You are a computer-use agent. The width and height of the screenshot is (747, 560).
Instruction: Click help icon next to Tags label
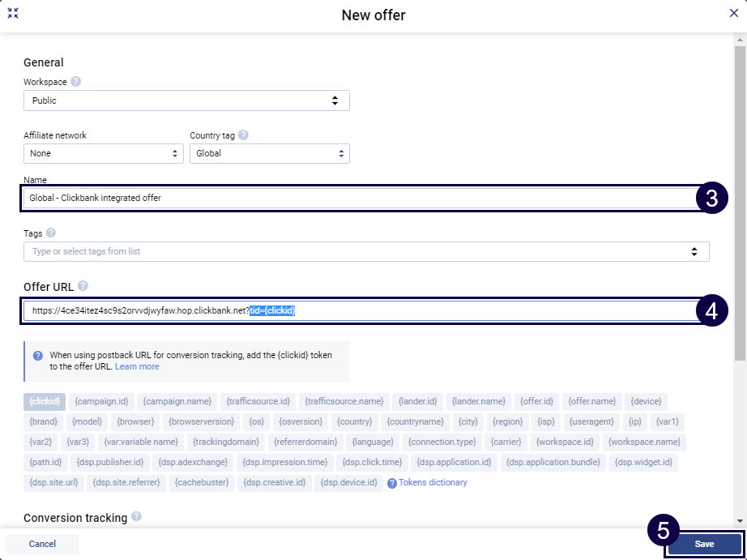point(51,233)
